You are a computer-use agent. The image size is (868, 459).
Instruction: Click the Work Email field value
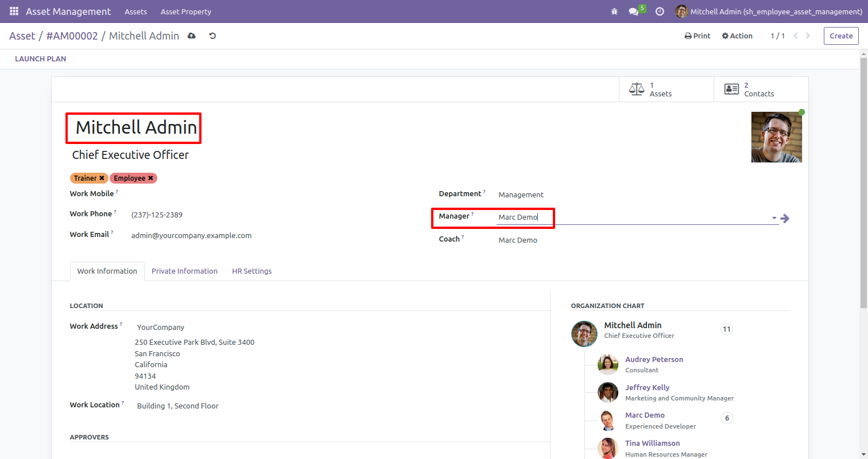191,235
